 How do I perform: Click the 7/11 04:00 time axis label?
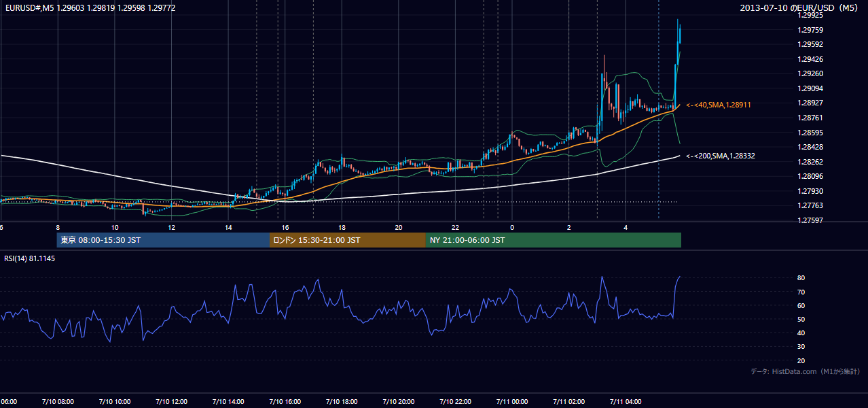click(x=626, y=401)
